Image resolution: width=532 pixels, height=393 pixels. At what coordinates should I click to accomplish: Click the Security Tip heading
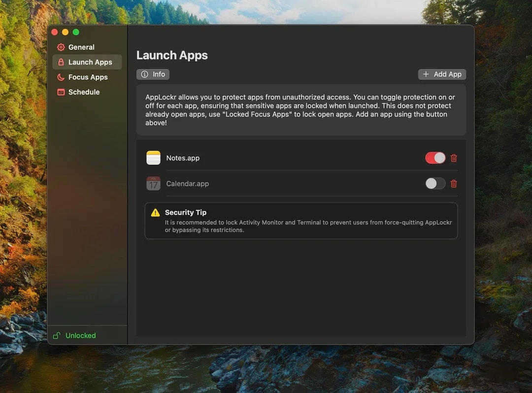coord(186,212)
